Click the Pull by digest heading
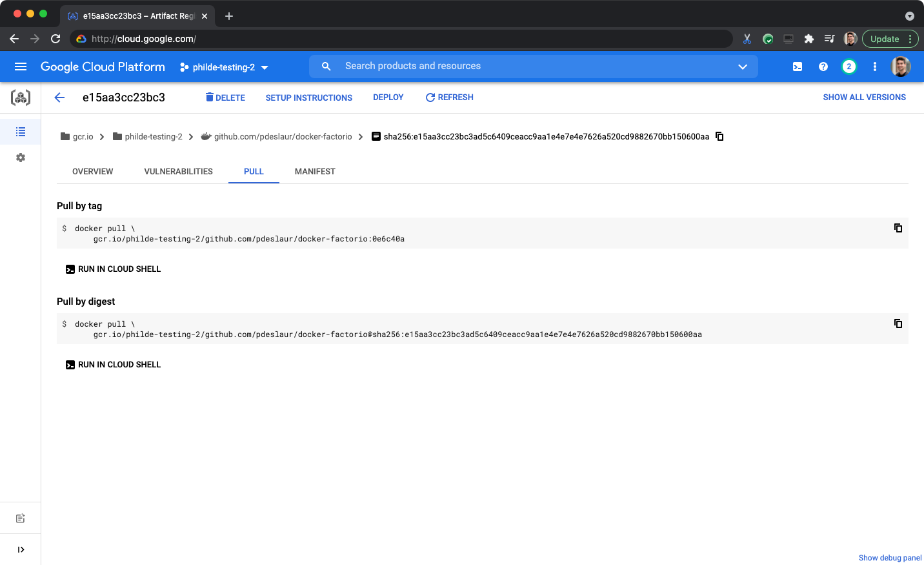This screenshot has width=924, height=565. [86, 302]
